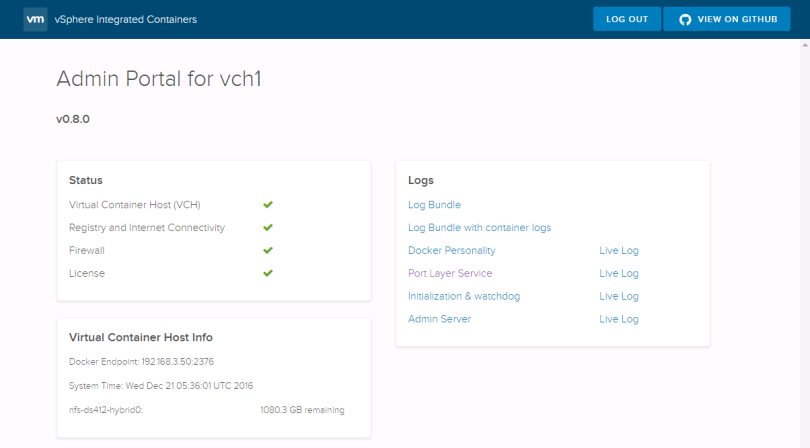810x448 pixels.
Task: Click the Virtual Container Host green checkmark
Action: [x=268, y=205]
